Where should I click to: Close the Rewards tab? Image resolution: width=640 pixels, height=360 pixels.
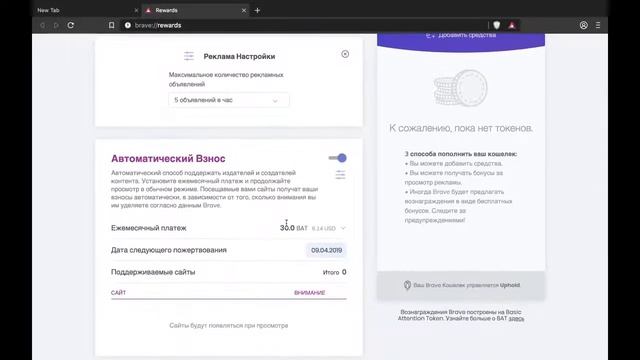[244, 11]
